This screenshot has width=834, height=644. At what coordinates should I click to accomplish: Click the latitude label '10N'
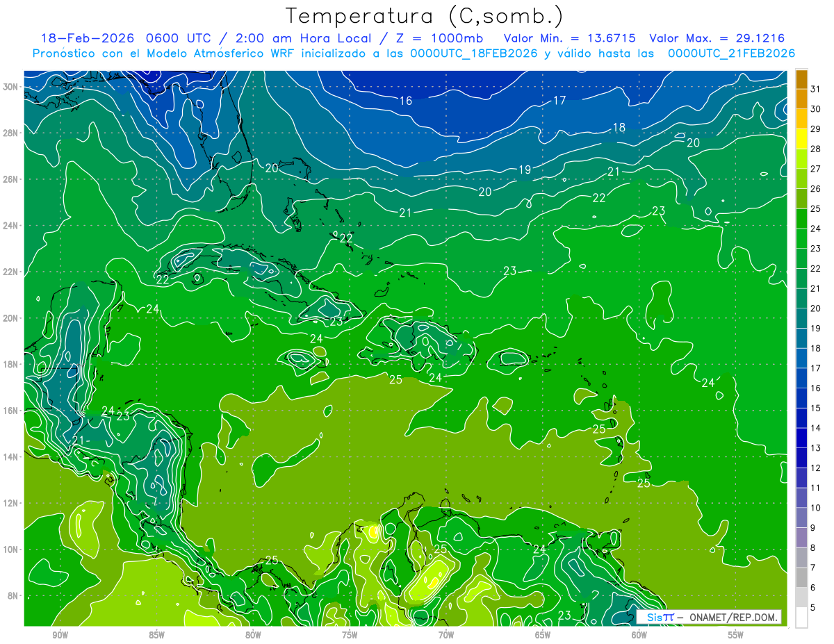point(11,550)
